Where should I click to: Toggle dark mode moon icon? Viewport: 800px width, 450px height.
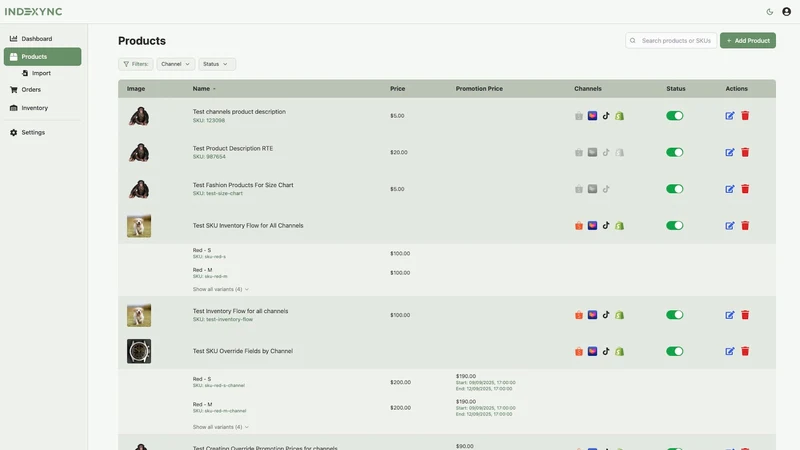769,12
